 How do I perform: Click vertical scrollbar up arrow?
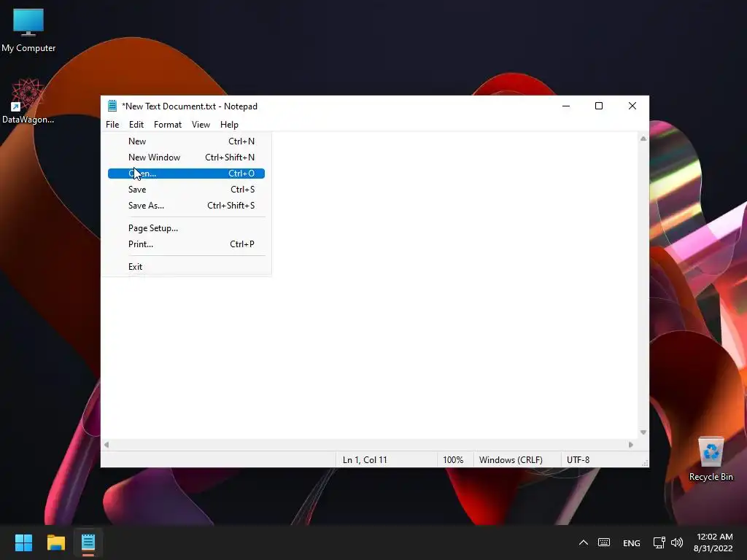click(643, 139)
